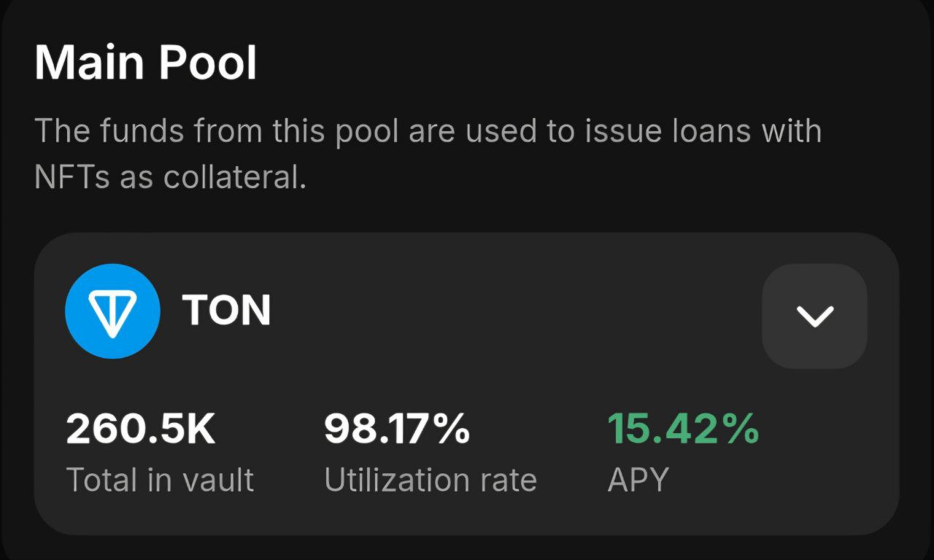Viewport: 934px width, 560px height.
Task: Click the "Total in vault" label
Action: tap(160, 480)
